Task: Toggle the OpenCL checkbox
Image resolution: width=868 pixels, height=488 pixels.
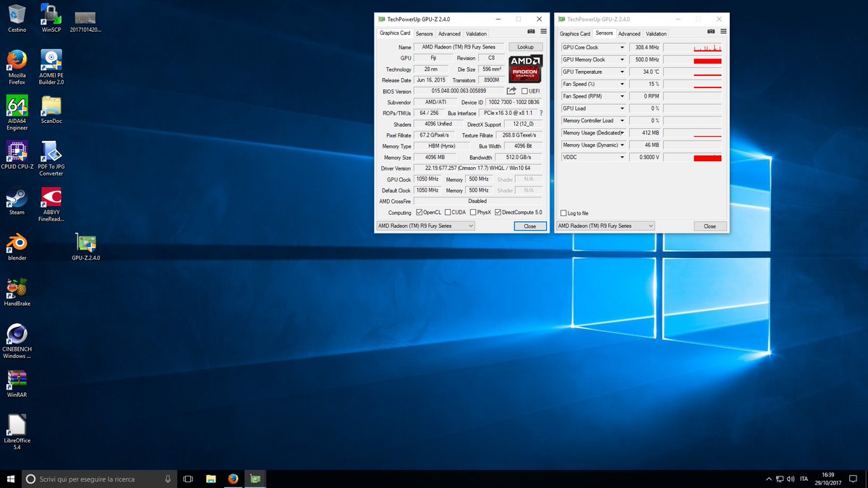Action: tap(419, 213)
